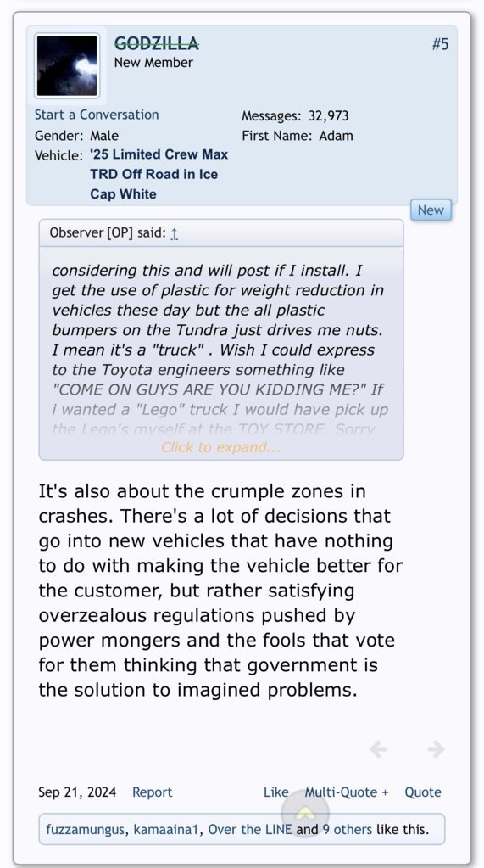Like this post
484x868 pixels.
[276, 792]
